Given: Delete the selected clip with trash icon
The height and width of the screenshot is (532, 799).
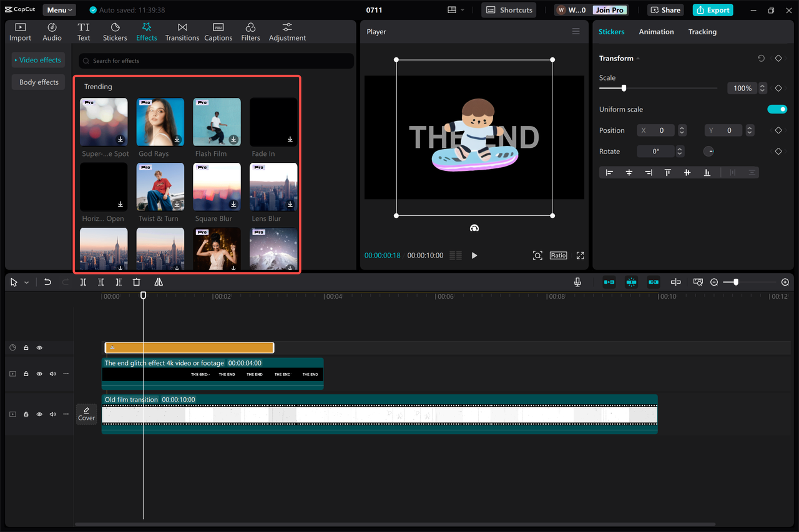Looking at the screenshot, I should [x=137, y=282].
